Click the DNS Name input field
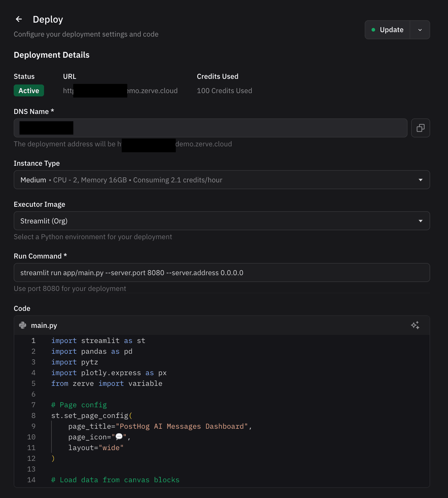The image size is (448, 498). [x=211, y=128]
